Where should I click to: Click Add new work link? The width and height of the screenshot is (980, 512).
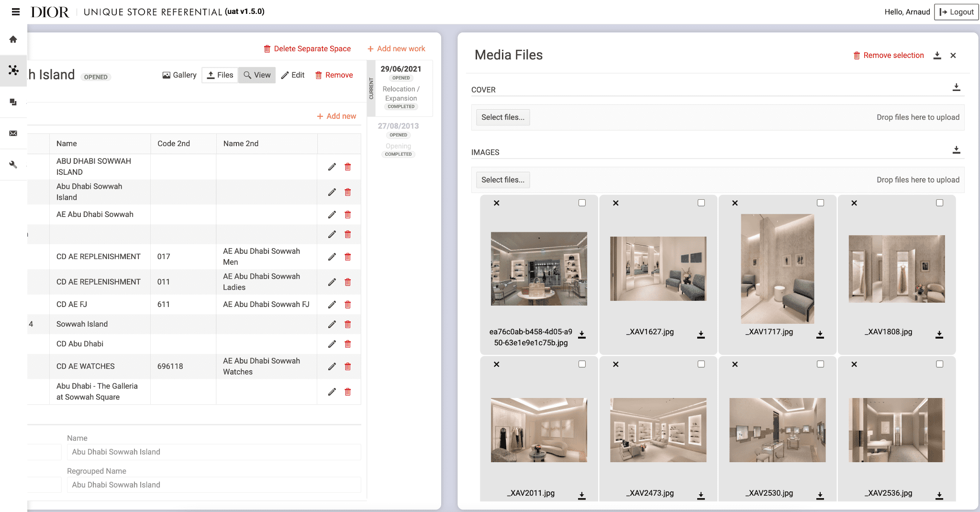click(x=396, y=49)
